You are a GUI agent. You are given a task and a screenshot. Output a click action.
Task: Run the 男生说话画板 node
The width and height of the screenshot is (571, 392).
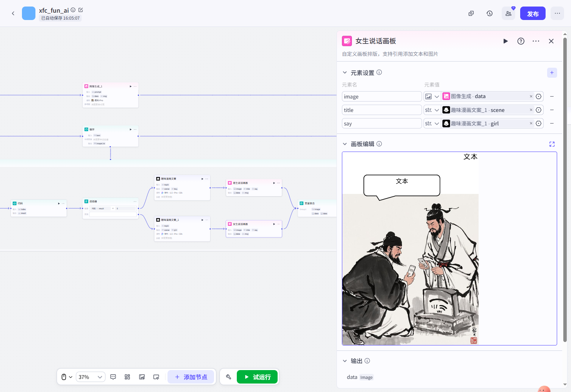274,183
